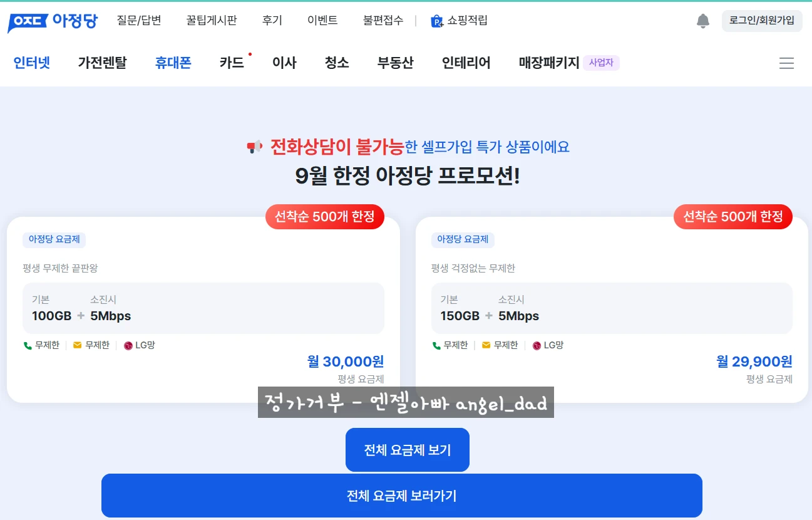This screenshot has height=520, width=812.
Task: Click the 월 29,900원 price
Action: [754, 361]
